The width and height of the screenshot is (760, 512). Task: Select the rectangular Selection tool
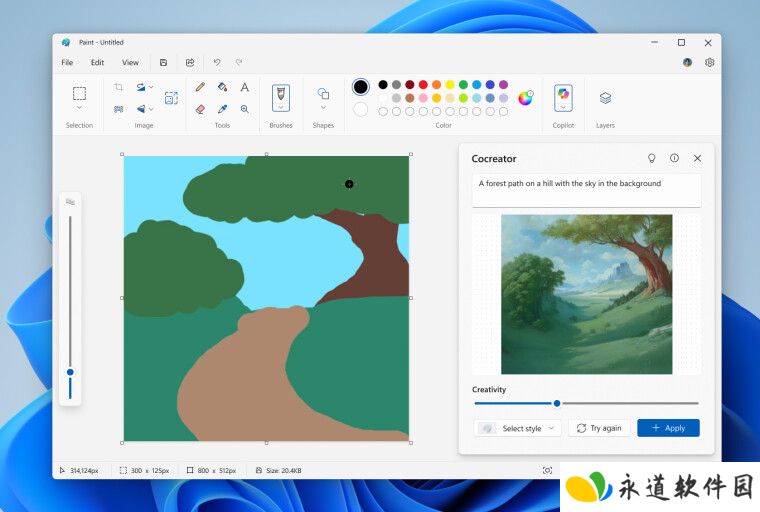tap(79, 93)
